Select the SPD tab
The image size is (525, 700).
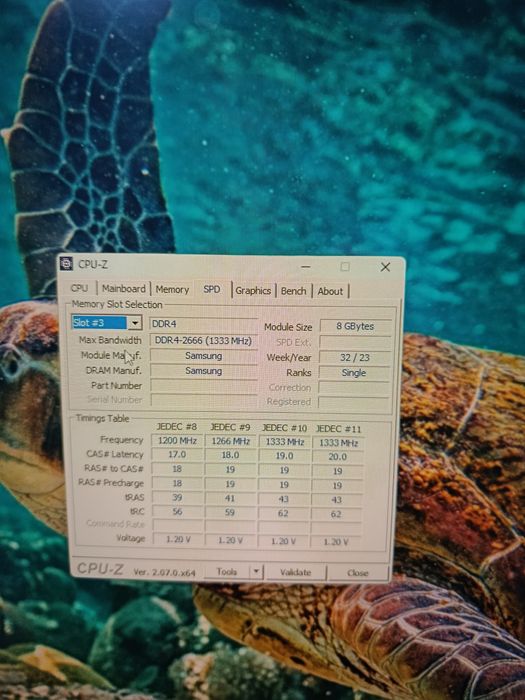pos(212,289)
